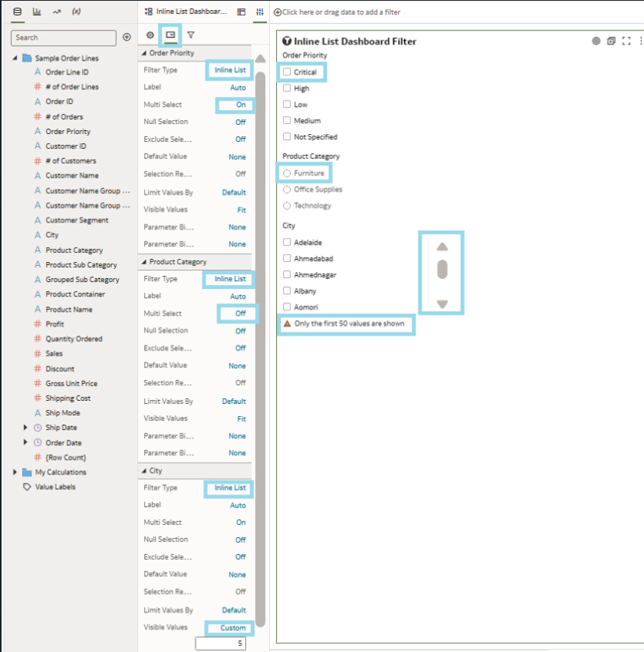This screenshot has height=652, width=644.
Task: Switch to the Visualizations bar chart icon
Action: 36,12
